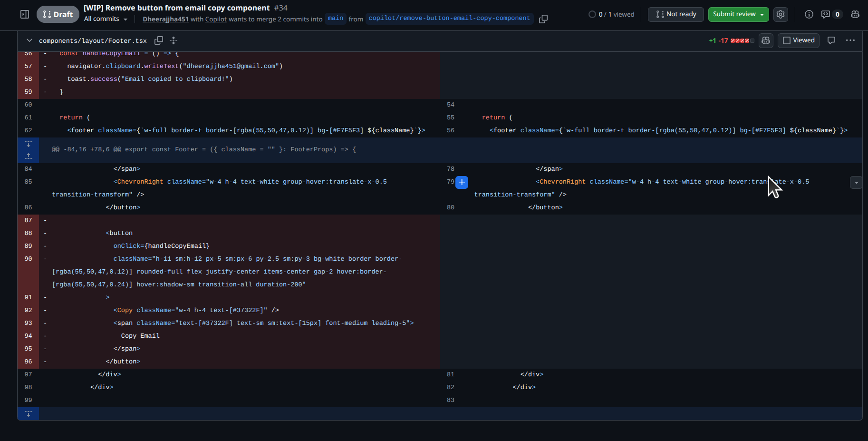Image resolution: width=868 pixels, height=441 pixels.
Task: Mark Footer.tsx as Viewed
Action: (x=799, y=40)
